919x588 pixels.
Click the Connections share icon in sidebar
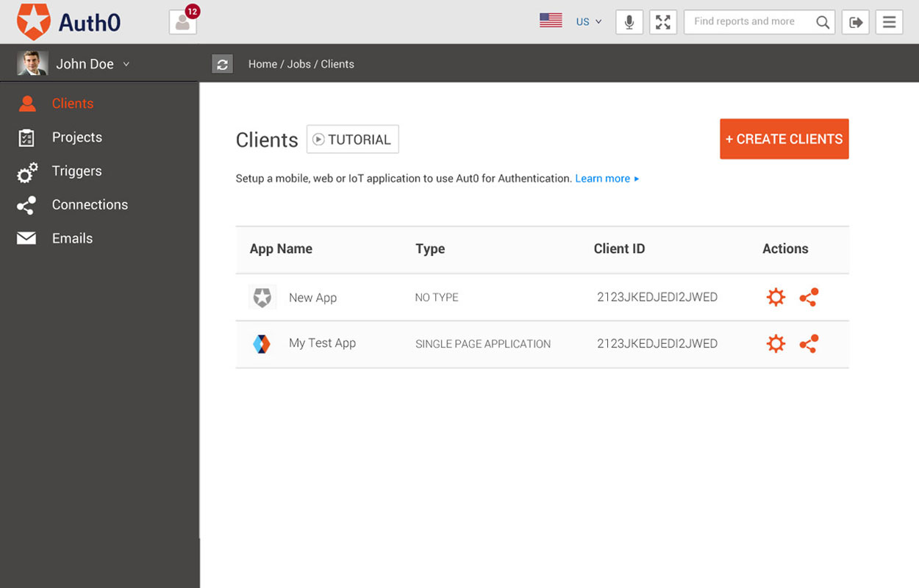click(26, 206)
